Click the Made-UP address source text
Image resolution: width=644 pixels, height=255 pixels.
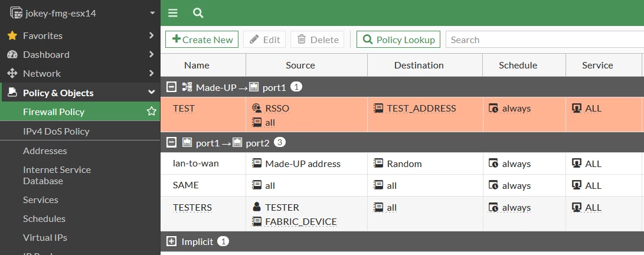tap(303, 164)
